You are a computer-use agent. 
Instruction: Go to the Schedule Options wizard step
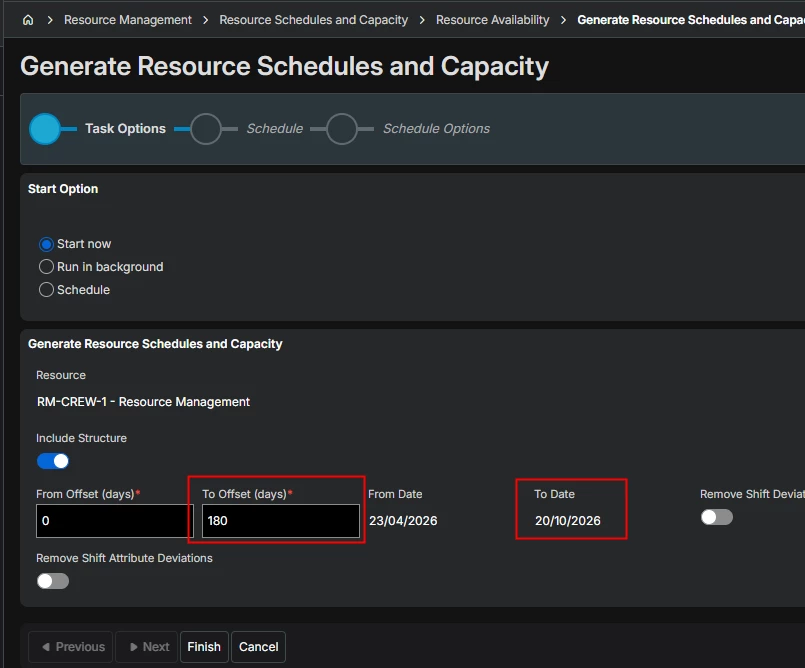[x=342, y=129]
